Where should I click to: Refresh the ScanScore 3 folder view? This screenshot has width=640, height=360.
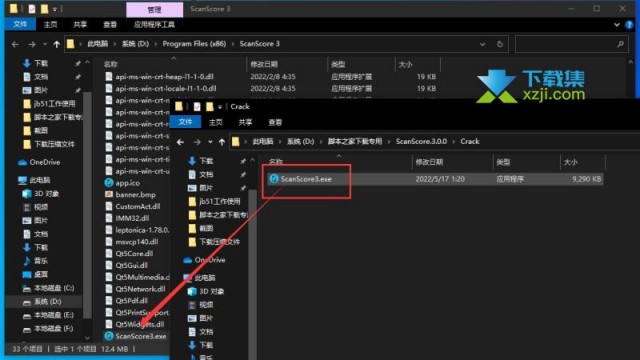click(x=500, y=44)
